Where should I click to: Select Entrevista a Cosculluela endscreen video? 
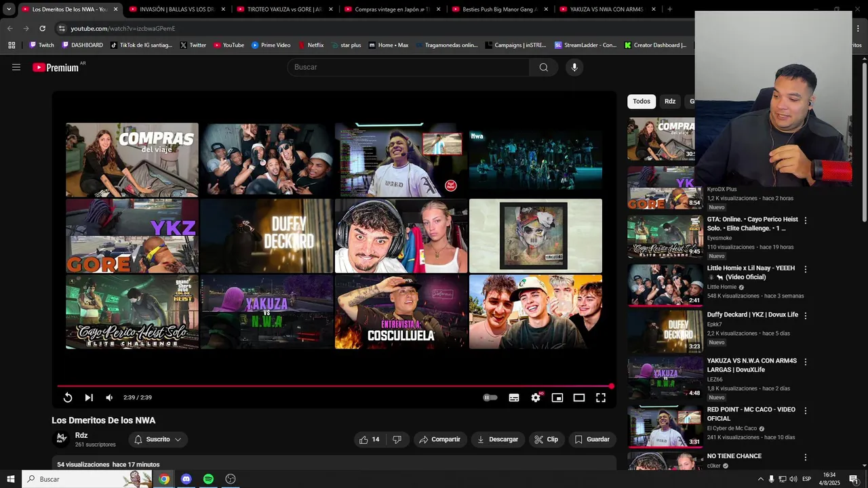401,312
